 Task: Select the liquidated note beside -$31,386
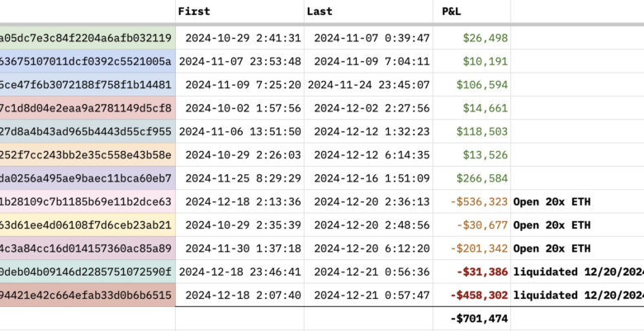(x=577, y=272)
